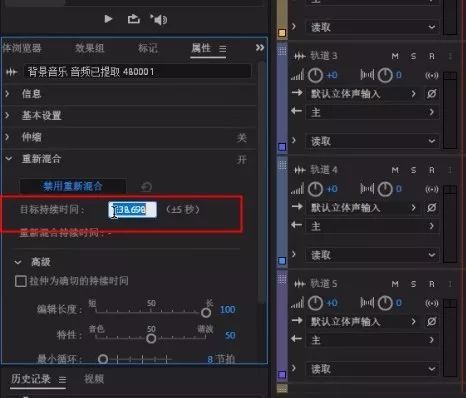The width and height of the screenshot is (466, 398).
Task: Toggle the auto-play speaker icon
Action: pyautogui.click(x=159, y=20)
